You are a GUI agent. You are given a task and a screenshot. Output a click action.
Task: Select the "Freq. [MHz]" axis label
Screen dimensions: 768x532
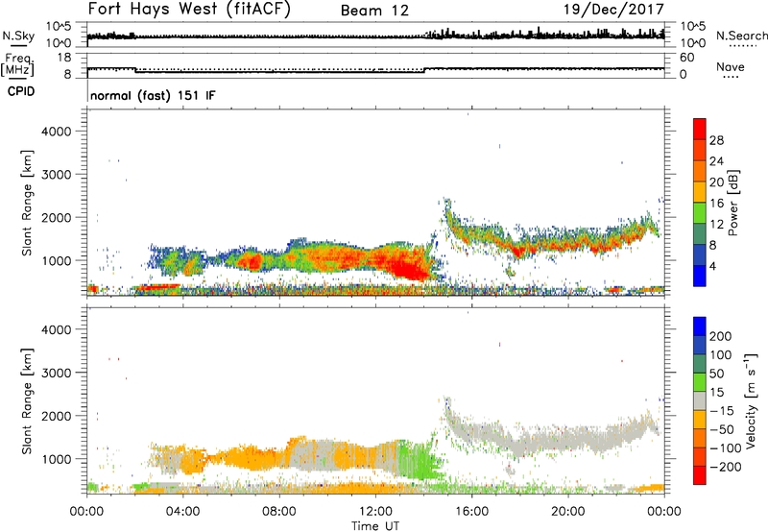(18, 64)
